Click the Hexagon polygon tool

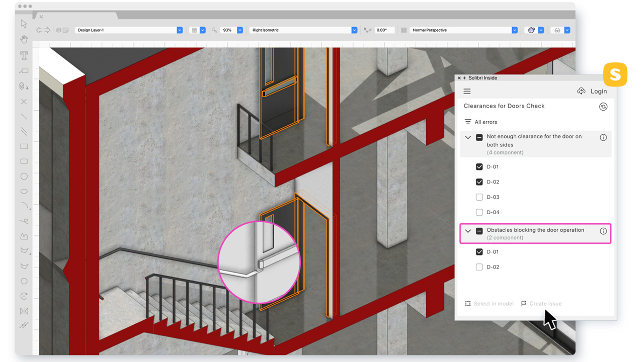[24, 281]
